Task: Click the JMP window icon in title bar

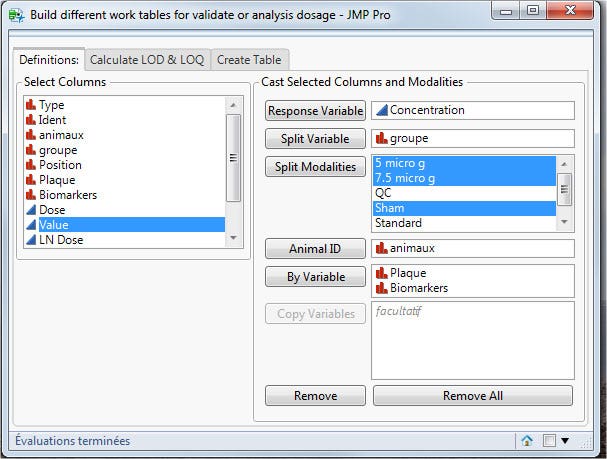Action: click(16, 15)
